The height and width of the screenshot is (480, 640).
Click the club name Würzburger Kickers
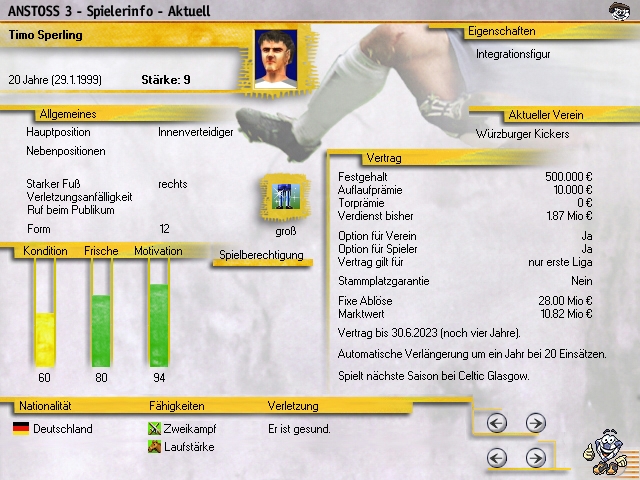pos(522,134)
